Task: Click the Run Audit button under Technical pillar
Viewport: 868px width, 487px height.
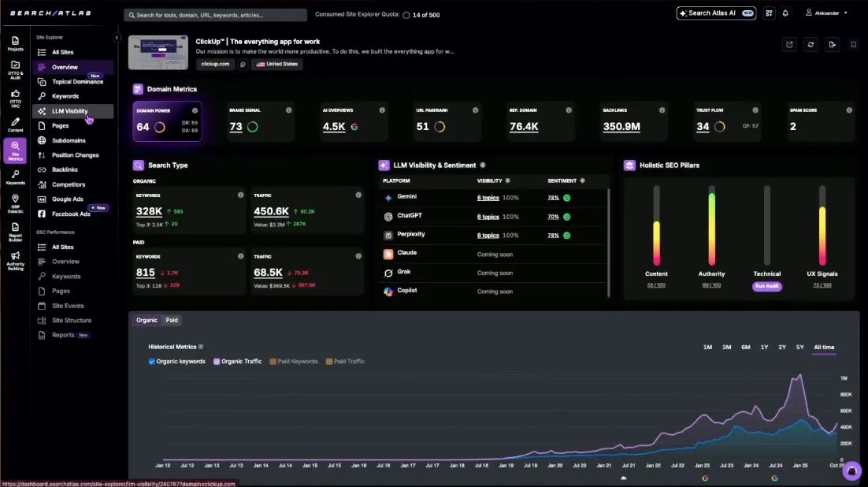Action: coord(767,286)
